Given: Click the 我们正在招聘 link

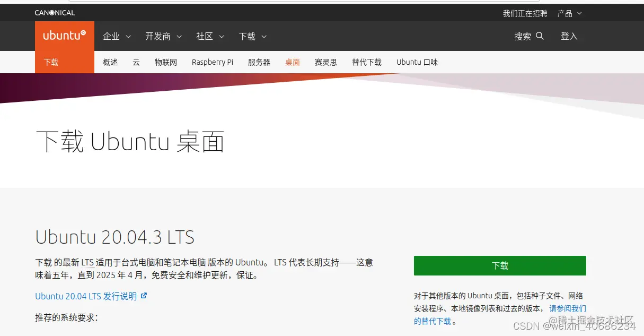Looking at the screenshot, I should coord(525,13).
